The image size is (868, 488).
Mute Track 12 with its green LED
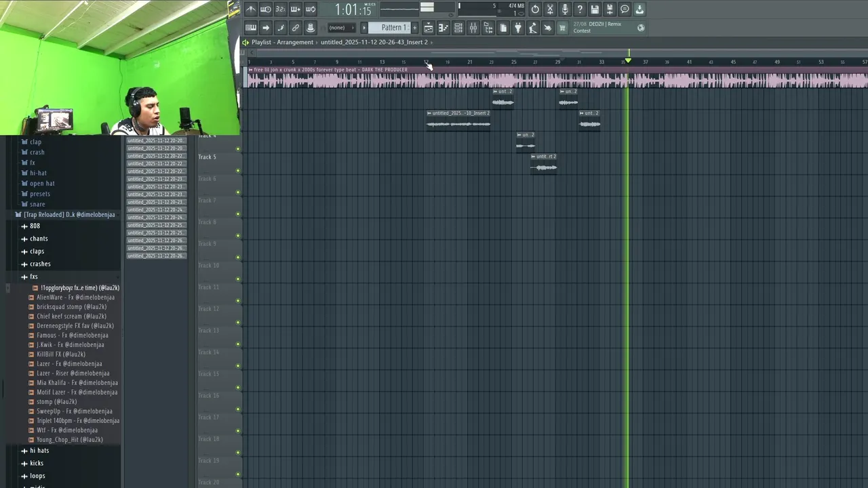click(238, 323)
